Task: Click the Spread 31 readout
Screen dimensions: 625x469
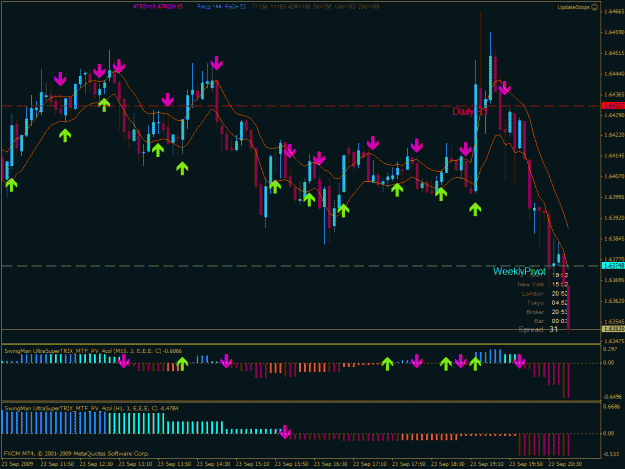Action: [x=538, y=330]
